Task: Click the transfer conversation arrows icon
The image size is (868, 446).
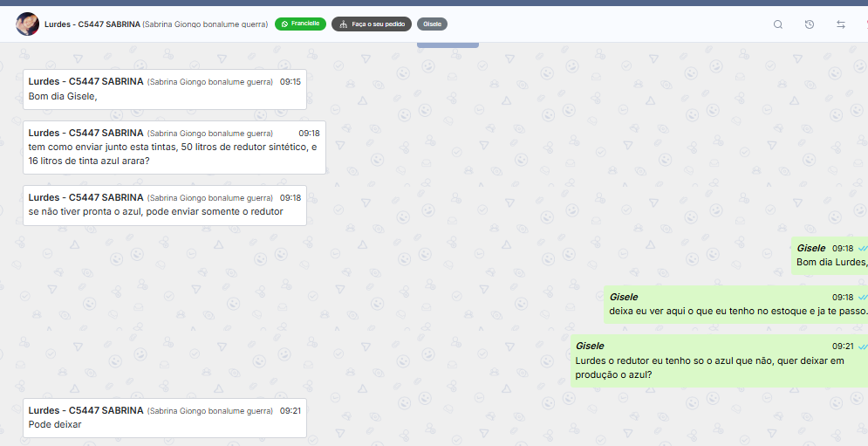Action: tap(841, 24)
